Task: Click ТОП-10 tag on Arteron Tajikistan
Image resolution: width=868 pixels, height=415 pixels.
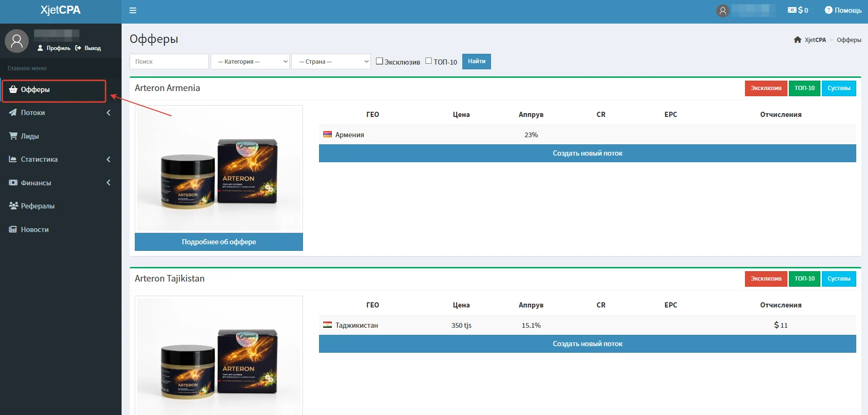Action: (804, 279)
